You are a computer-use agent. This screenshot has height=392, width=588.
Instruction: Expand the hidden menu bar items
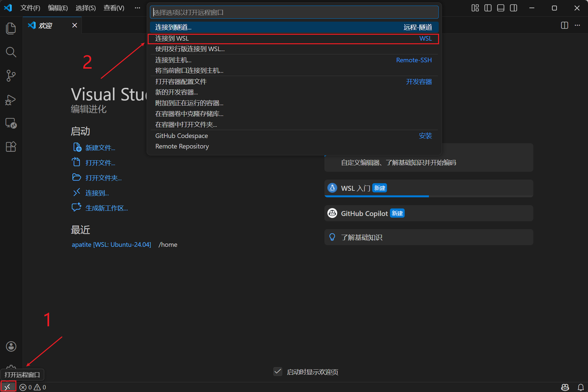tap(138, 8)
